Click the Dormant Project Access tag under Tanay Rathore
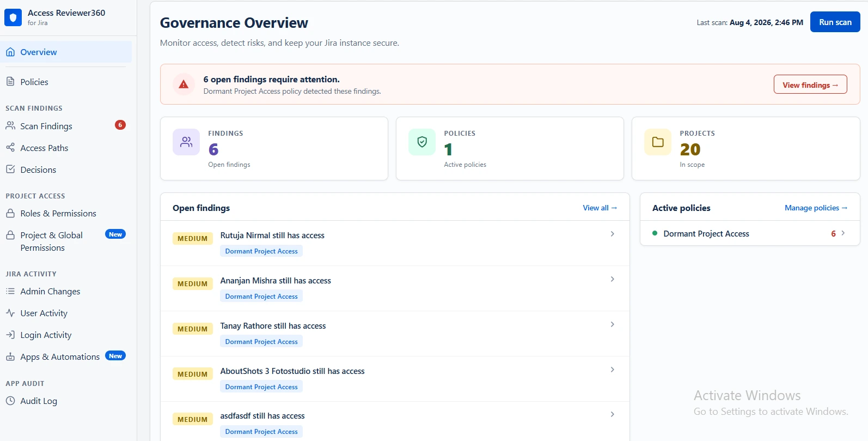868x441 pixels. coord(261,342)
